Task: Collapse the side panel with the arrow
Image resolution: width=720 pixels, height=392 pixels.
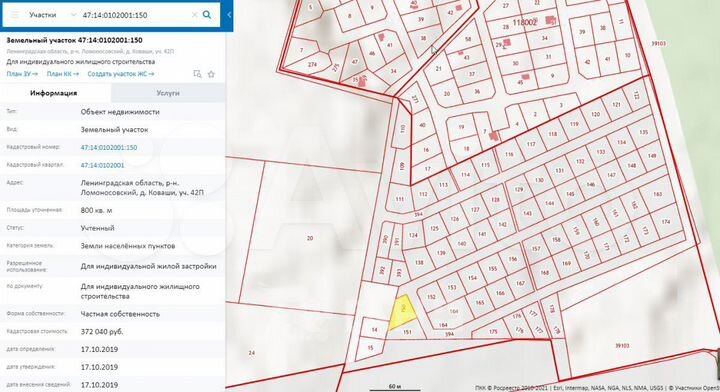Action: click(229, 15)
